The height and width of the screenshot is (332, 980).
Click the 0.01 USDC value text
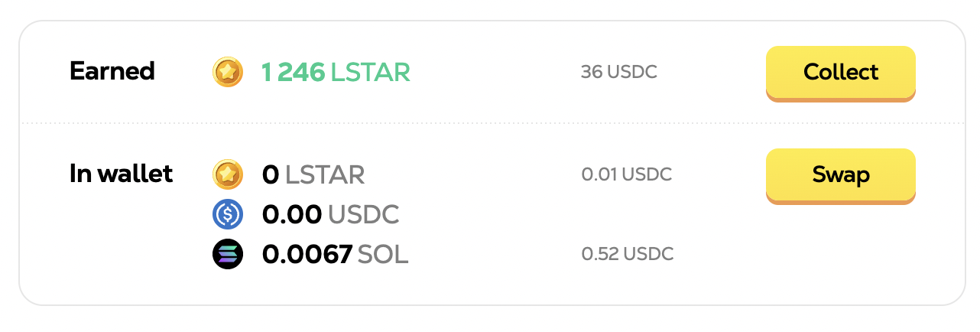click(x=626, y=174)
